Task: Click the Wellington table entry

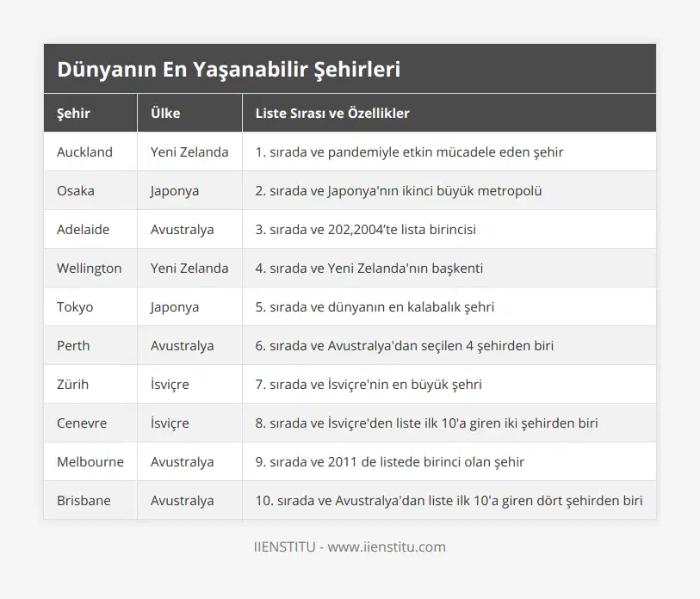Action: coord(90,268)
